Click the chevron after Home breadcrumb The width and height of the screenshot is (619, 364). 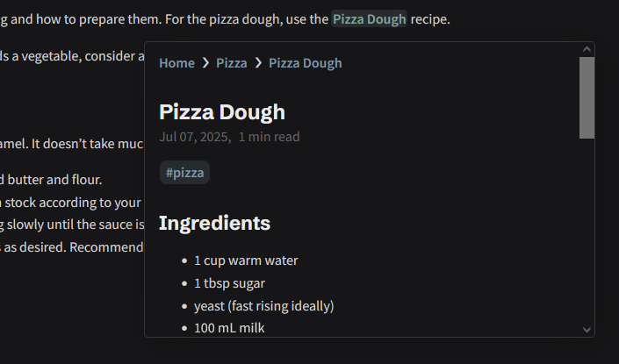point(205,63)
